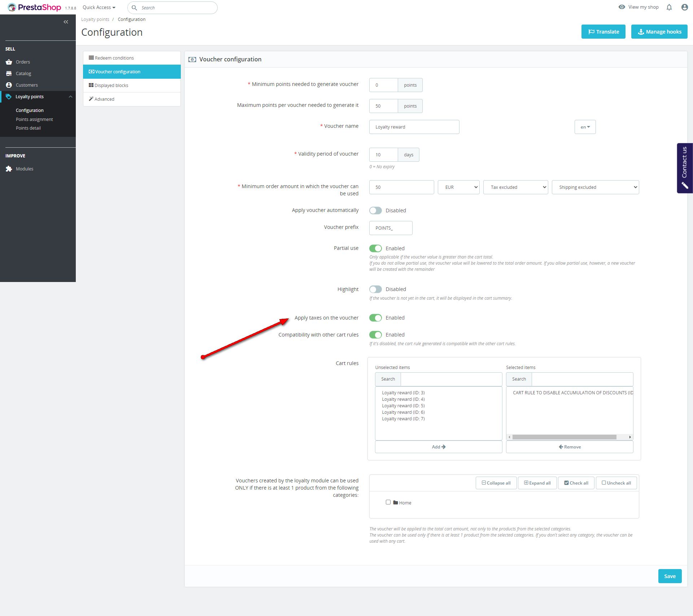Screen dimensions: 693x616
Task: Enable Apply voucher automatically toggle
Action: [375, 211]
